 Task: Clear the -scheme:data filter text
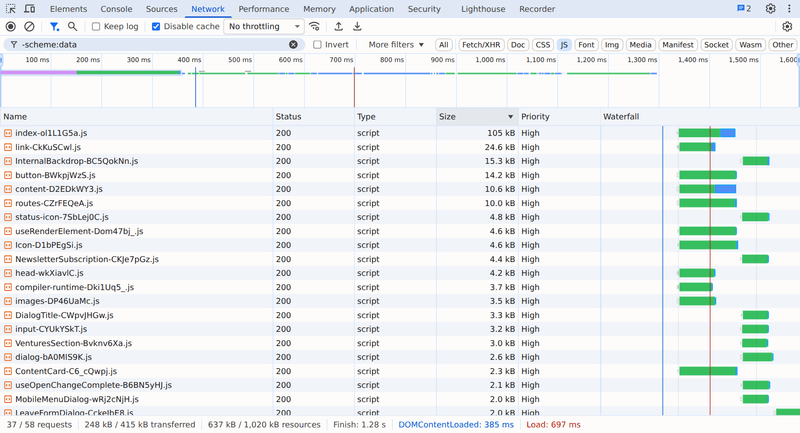click(x=293, y=44)
